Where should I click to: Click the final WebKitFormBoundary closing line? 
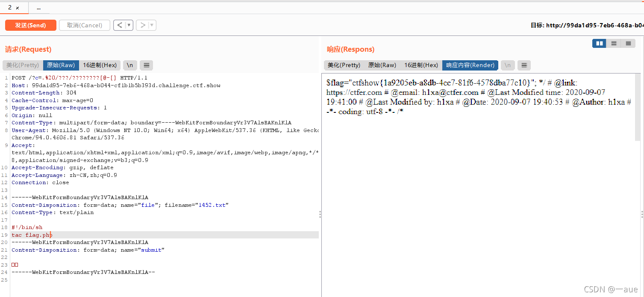83,272
